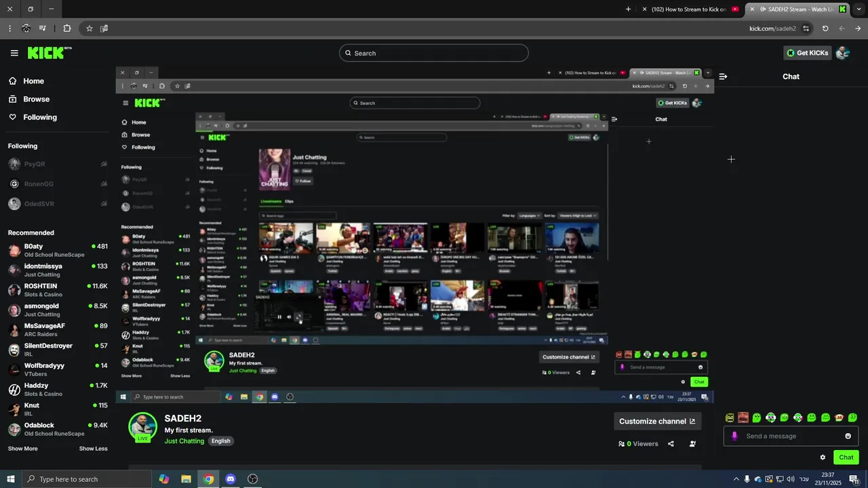Click the kick.com/sadeh2 address in the outer URL bar
This screenshot has width=868, height=488.
(772, 28)
